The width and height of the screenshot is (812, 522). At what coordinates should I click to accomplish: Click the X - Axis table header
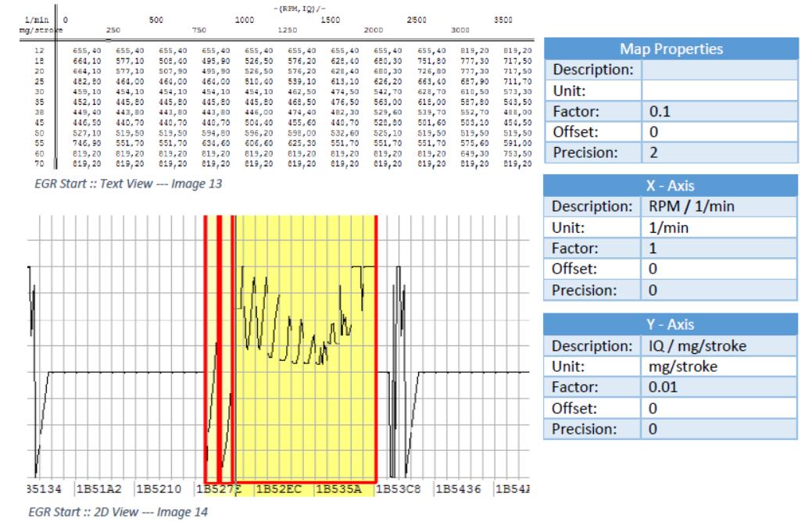671,185
